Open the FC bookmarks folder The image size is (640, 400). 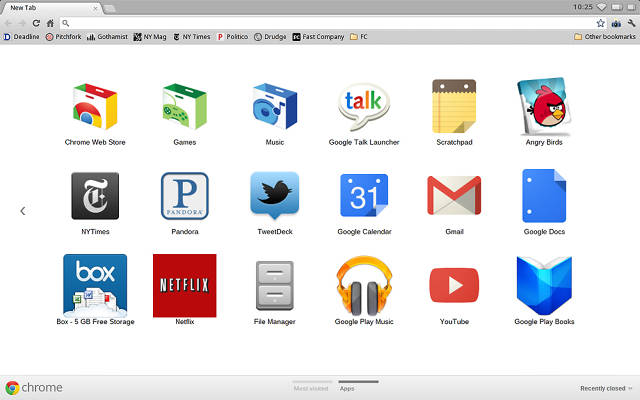359,37
